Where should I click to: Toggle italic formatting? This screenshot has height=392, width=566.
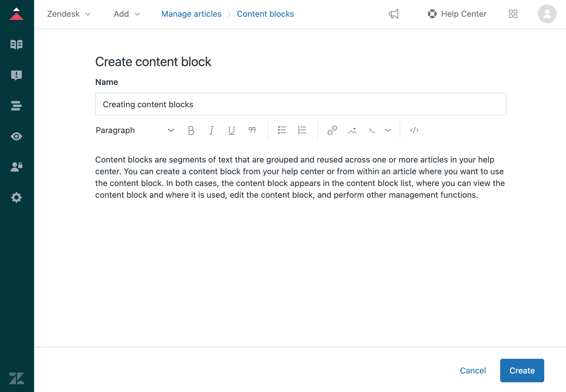(211, 130)
